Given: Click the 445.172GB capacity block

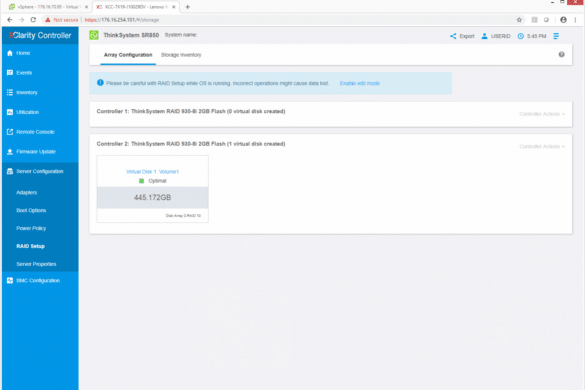Looking at the screenshot, I should click(x=153, y=197).
